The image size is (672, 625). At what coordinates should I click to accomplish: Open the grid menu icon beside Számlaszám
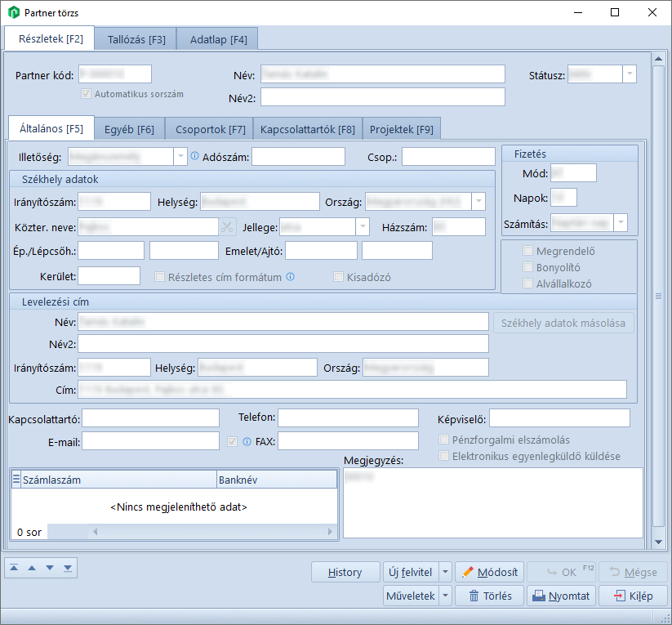click(16, 480)
